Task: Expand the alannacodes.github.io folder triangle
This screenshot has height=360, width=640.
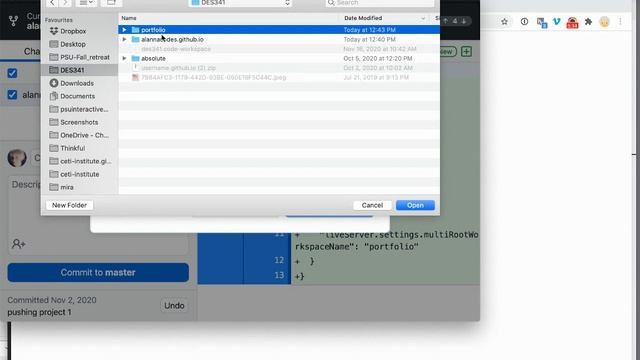Action: click(x=124, y=39)
